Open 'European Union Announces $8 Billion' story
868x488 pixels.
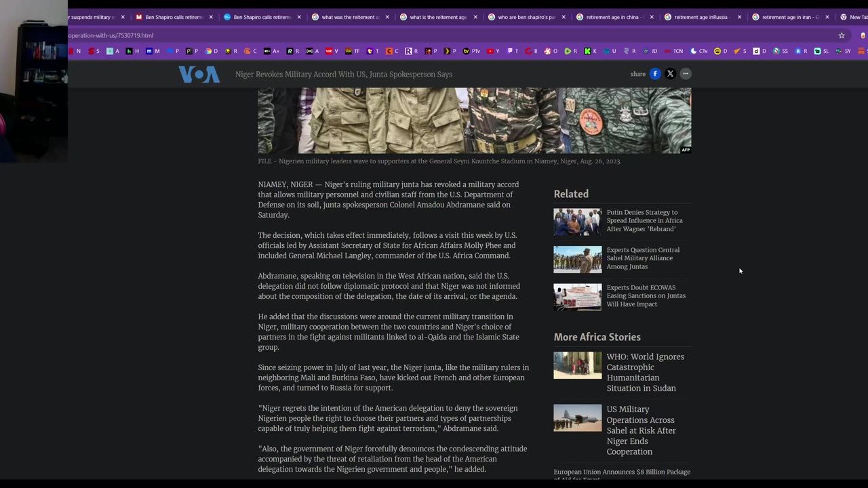(x=622, y=474)
